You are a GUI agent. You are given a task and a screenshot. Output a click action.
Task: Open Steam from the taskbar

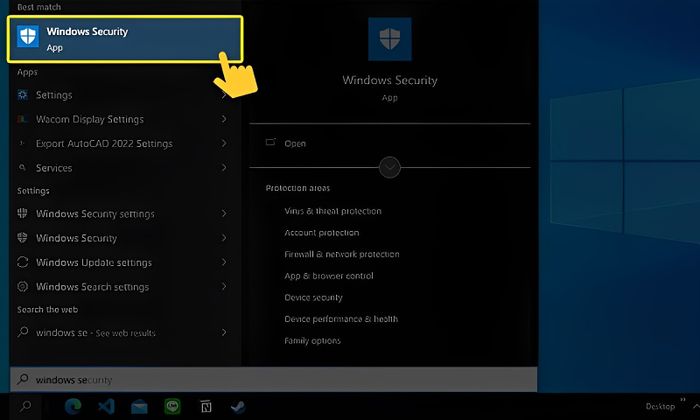pyautogui.click(x=238, y=407)
